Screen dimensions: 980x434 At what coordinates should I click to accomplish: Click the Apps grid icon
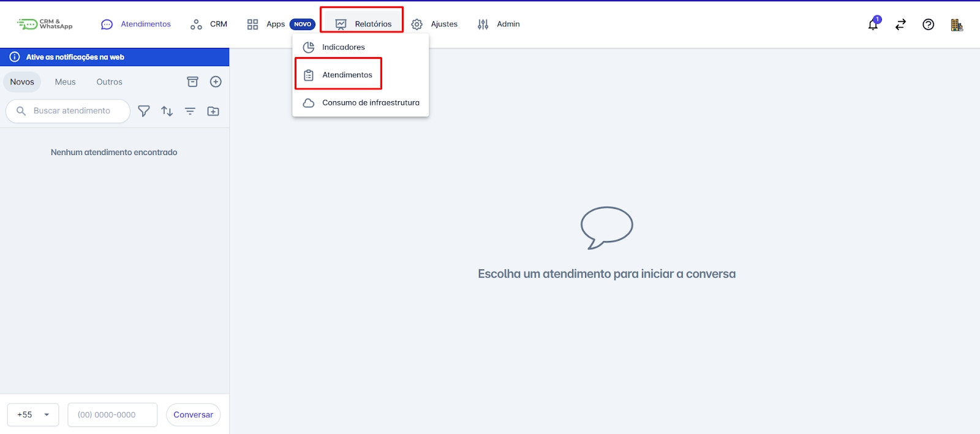[252, 25]
